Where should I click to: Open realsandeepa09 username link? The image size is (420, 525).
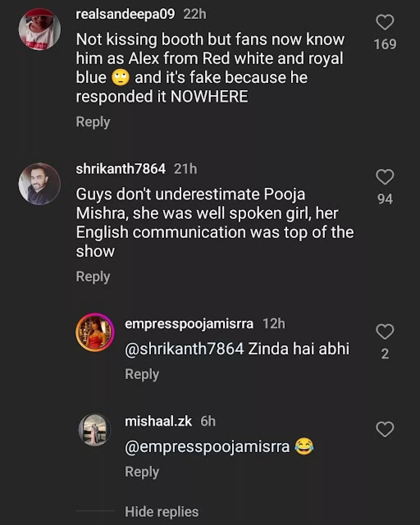pos(126,14)
